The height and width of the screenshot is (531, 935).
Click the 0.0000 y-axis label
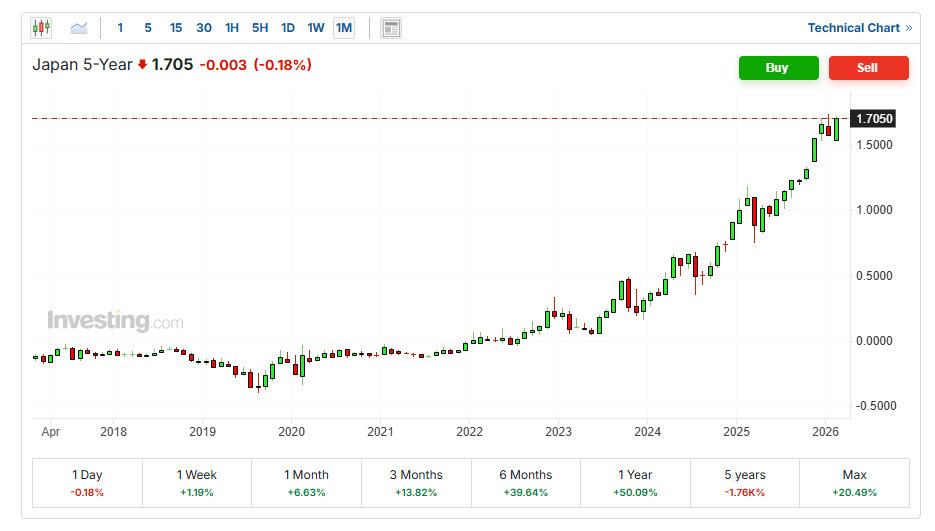click(x=874, y=341)
